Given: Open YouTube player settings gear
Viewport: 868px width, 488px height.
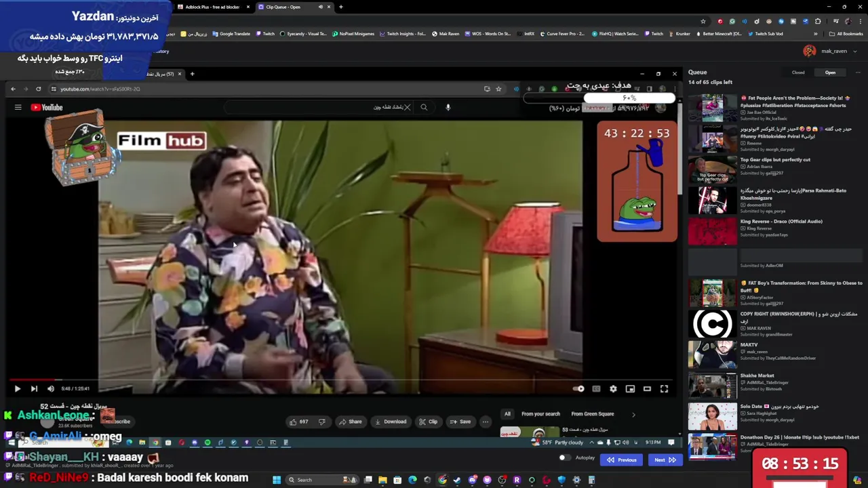Looking at the screenshot, I should pos(613,389).
